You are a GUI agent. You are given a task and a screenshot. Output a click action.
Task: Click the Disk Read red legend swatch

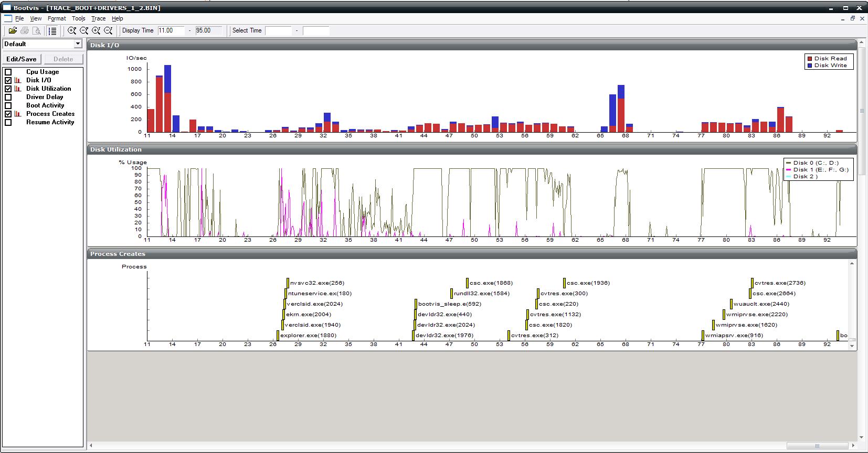click(x=810, y=59)
